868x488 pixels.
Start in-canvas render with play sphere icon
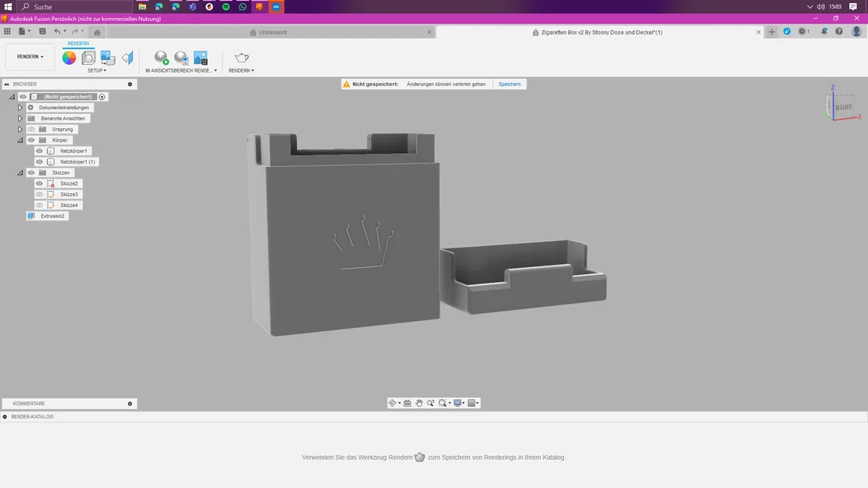161,58
